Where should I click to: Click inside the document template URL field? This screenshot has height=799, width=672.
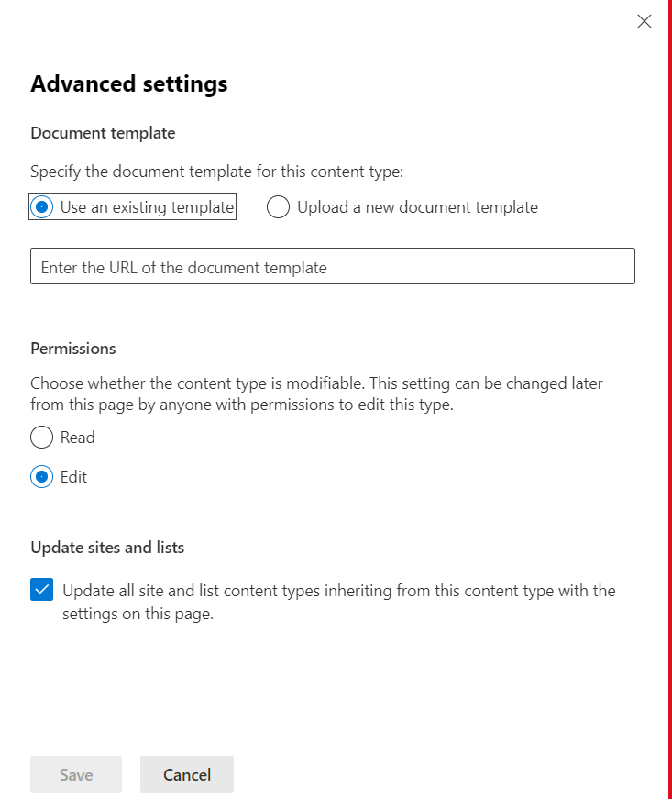332,266
